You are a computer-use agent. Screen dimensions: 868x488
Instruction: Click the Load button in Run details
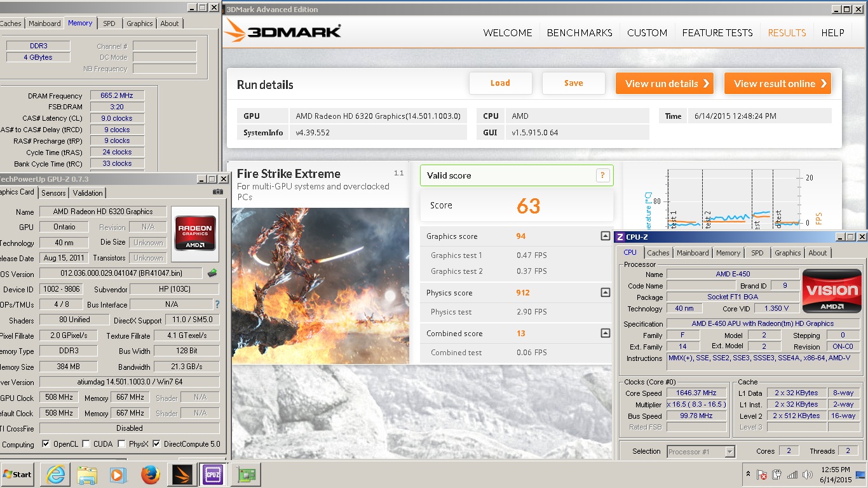click(x=500, y=83)
